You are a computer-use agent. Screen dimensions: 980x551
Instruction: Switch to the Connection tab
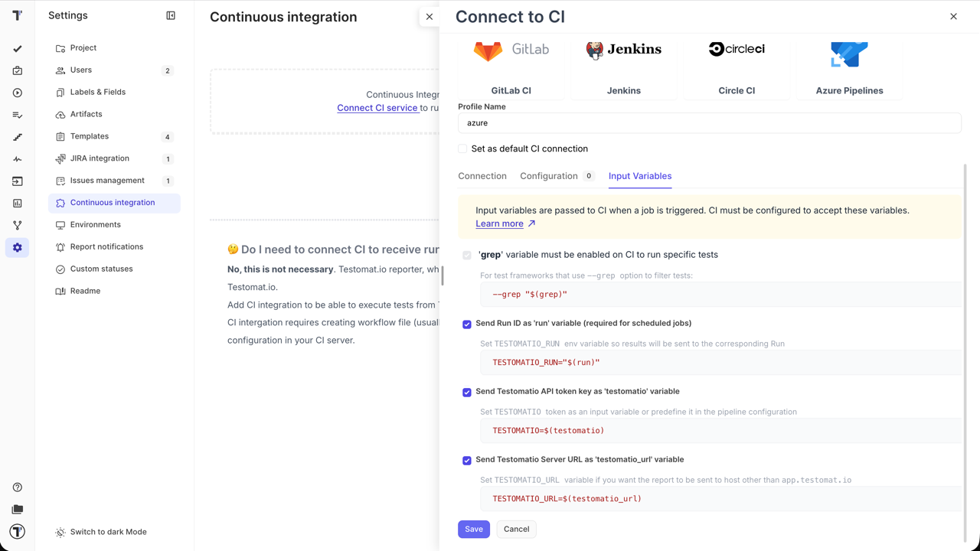pos(482,176)
